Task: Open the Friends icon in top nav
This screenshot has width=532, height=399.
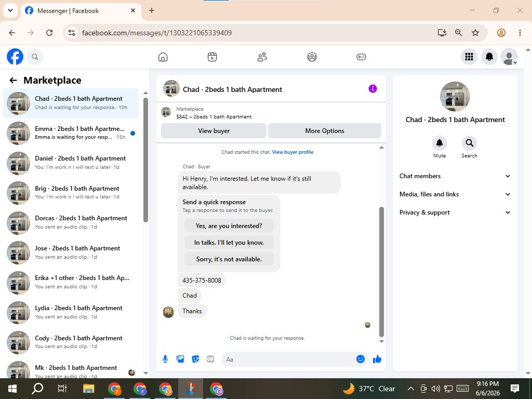Action: coord(262,57)
